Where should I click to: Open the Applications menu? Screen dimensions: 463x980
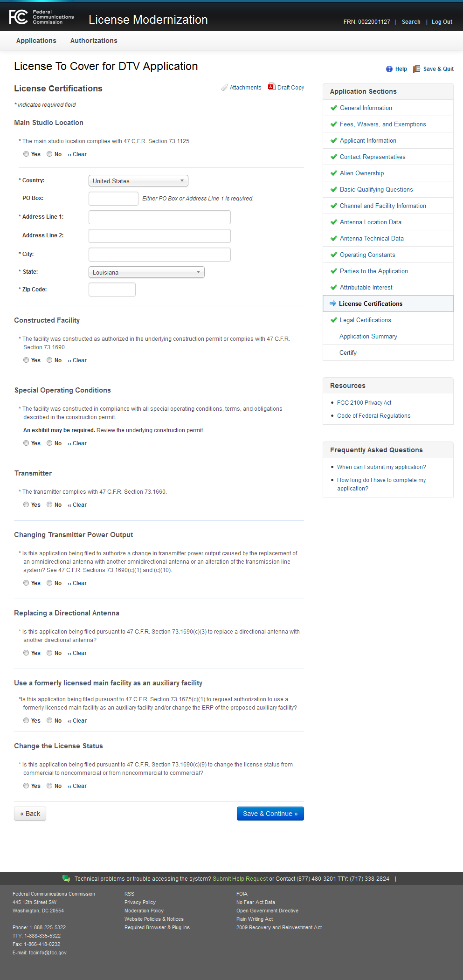(36, 41)
